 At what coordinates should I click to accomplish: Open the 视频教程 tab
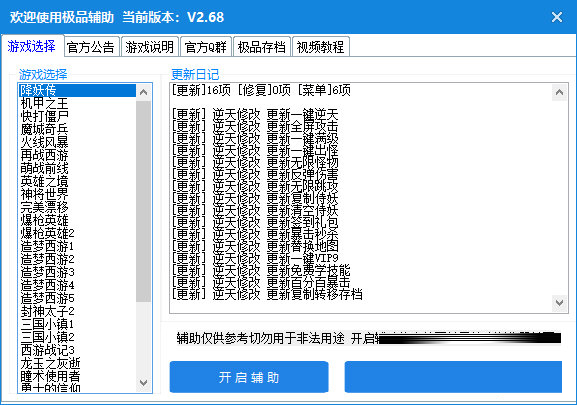click(x=321, y=47)
